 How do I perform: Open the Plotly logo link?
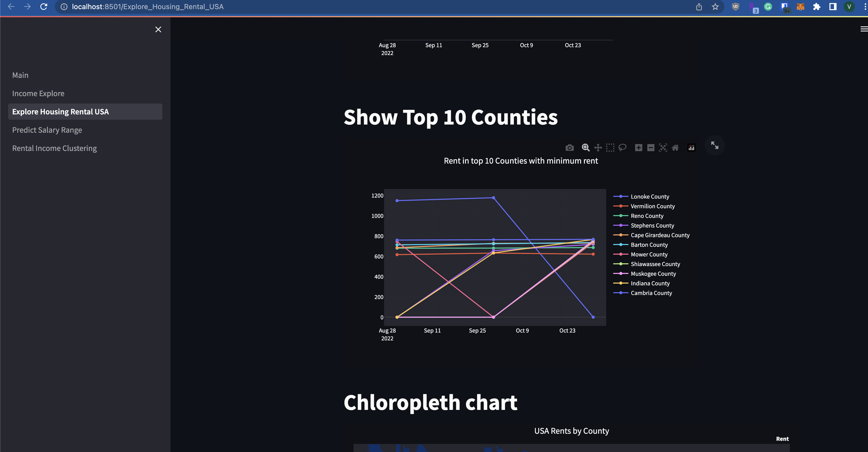[x=691, y=148]
